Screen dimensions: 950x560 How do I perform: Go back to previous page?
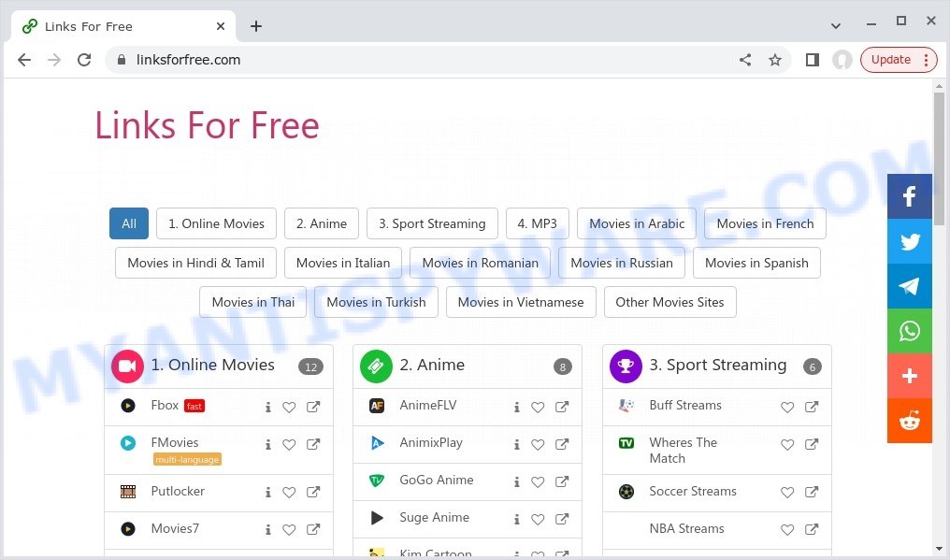(x=24, y=60)
